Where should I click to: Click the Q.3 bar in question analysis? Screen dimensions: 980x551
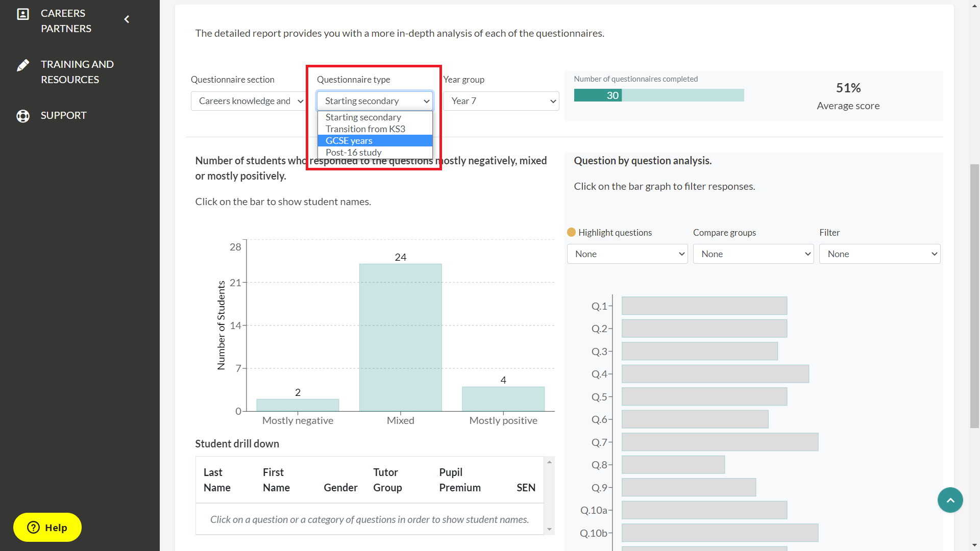click(700, 352)
